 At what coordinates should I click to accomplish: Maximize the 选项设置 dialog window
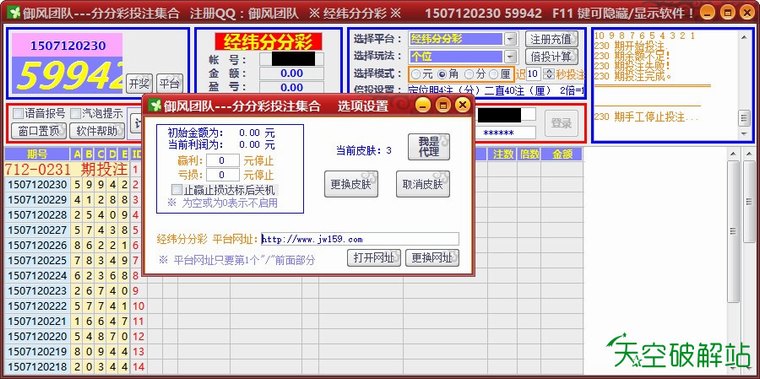(443, 105)
